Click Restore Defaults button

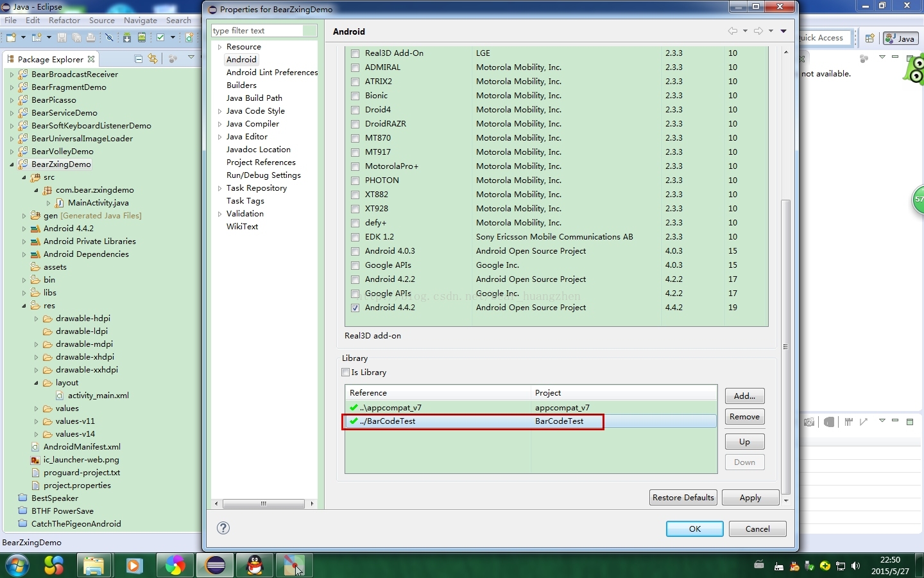coord(683,497)
